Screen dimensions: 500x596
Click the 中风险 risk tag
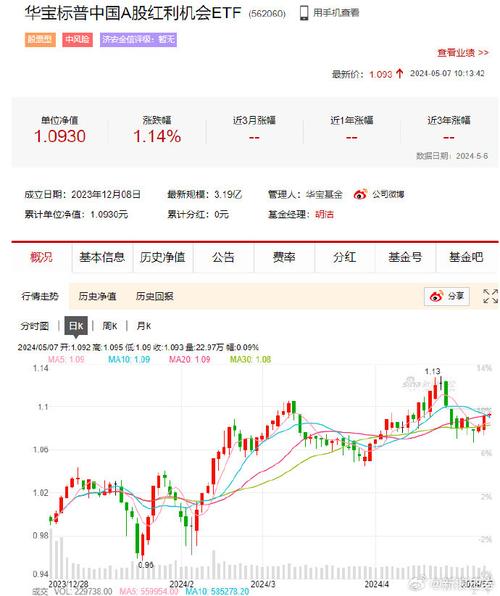point(78,40)
